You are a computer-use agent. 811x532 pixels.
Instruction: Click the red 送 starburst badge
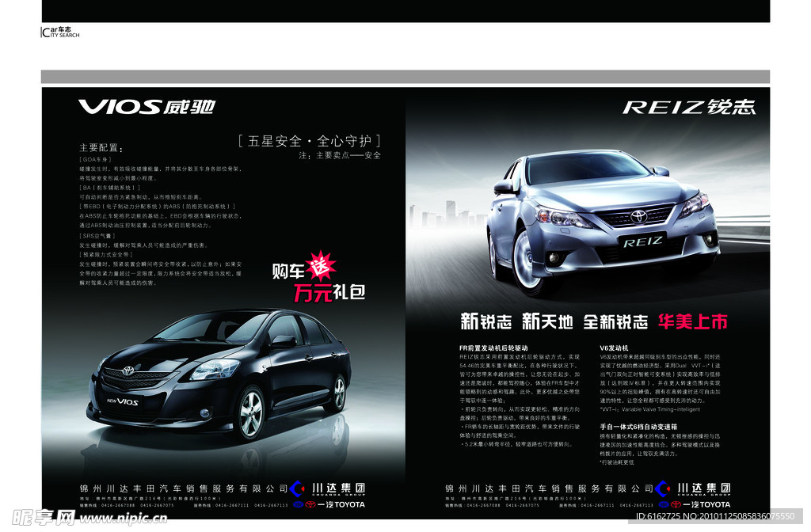[x=321, y=266]
